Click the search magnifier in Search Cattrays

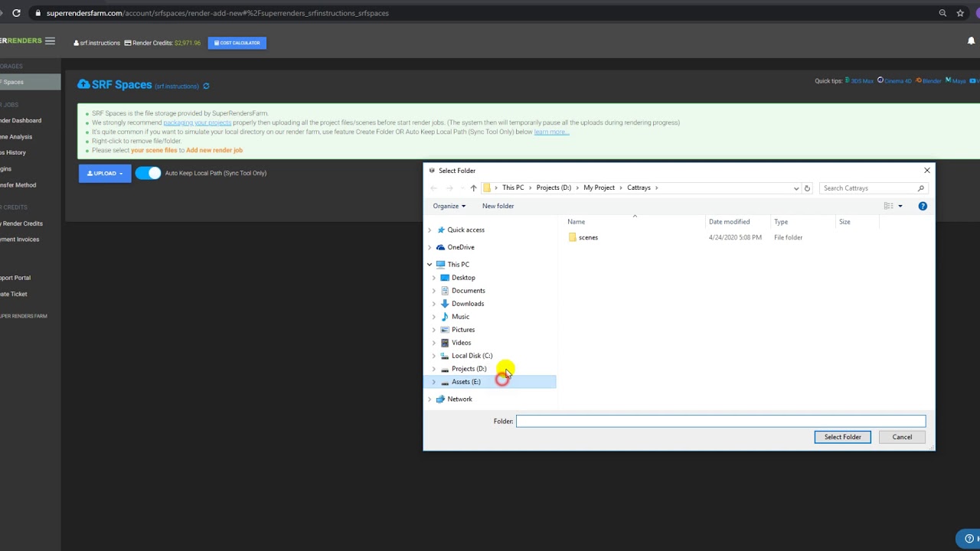pos(921,188)
